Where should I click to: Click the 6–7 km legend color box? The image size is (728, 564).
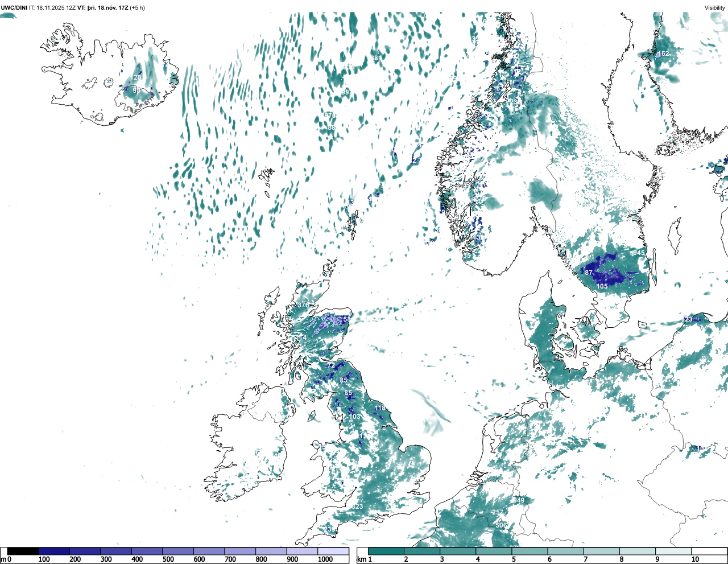[x=565, y=551]
